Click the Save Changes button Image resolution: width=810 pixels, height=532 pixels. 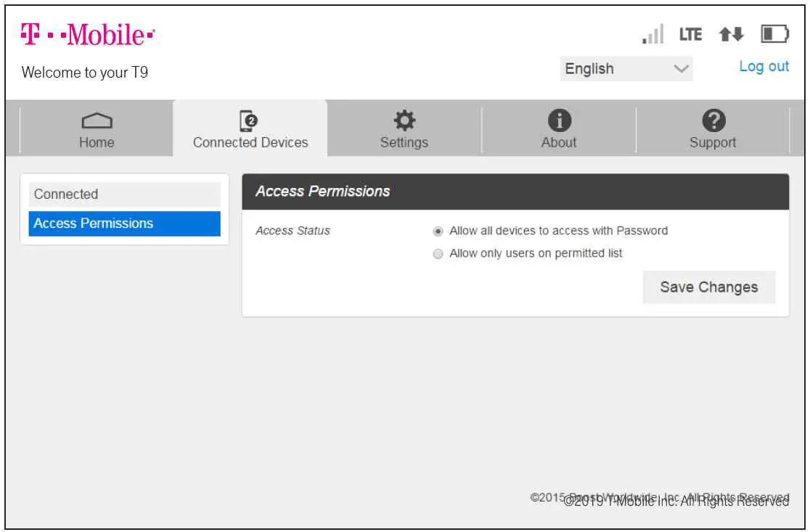point(708,287)
